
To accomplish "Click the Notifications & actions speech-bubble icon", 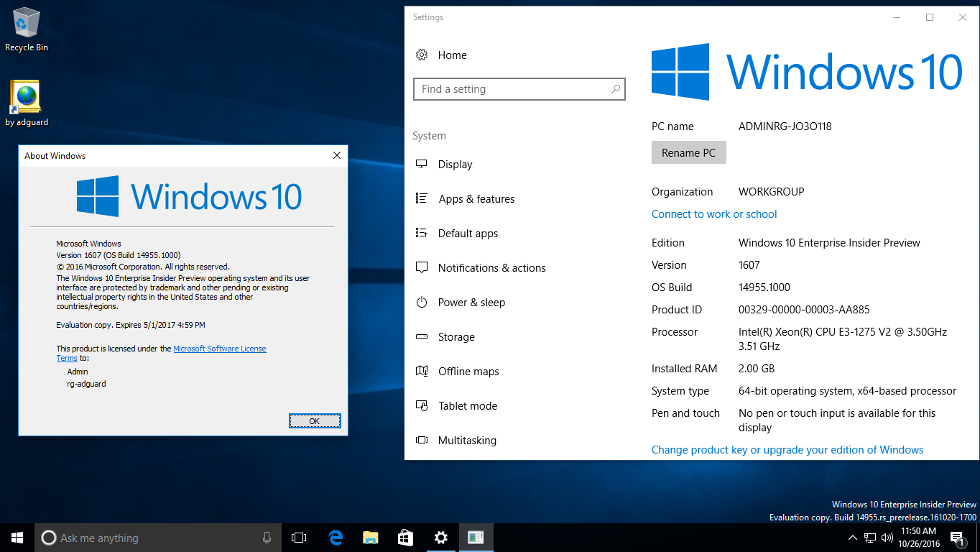I will point(422,268).
